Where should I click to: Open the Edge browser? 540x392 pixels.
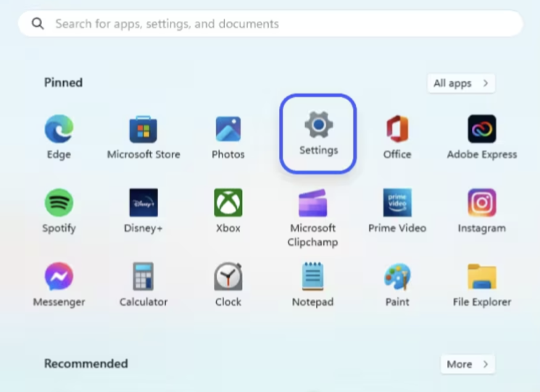tap(59, 137)
